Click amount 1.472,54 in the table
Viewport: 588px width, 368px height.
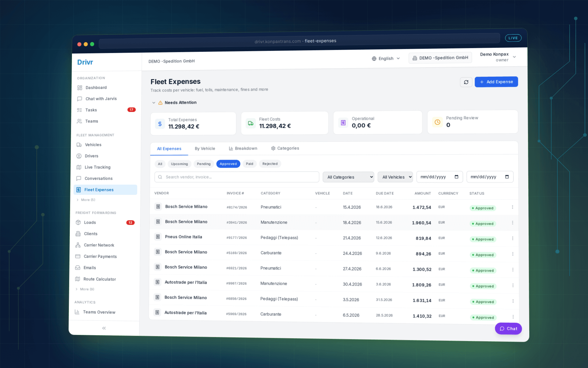coord(422,208)
